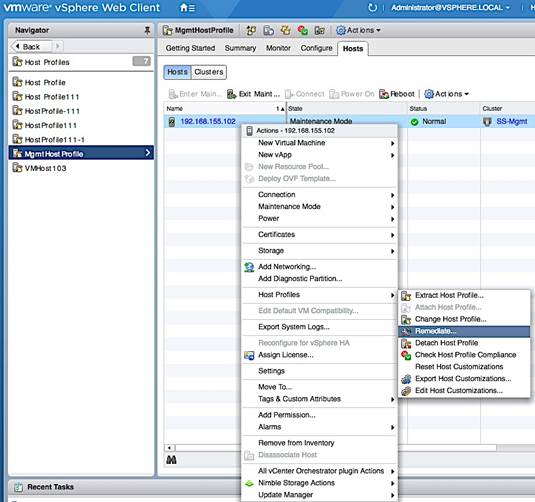The width and height of the screenshot is (535, 502).
Task: Open the SS-Mgmt cluster link
Action: 512,121
